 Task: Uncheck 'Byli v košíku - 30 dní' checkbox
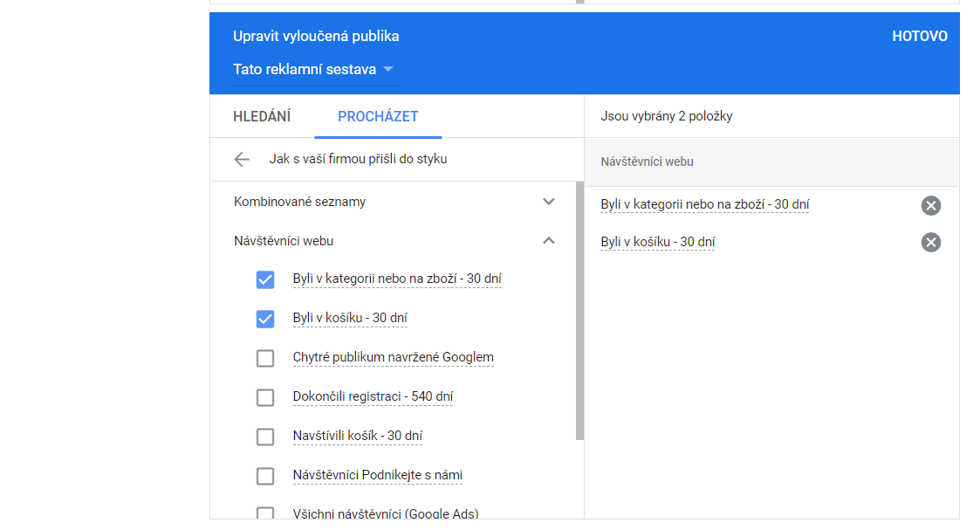[x=265, y=319]
